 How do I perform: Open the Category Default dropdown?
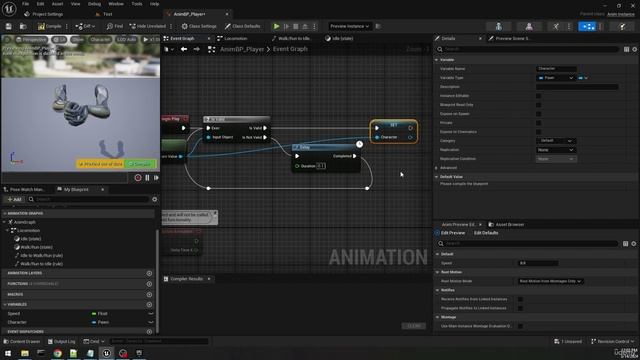tap(556, 141)
